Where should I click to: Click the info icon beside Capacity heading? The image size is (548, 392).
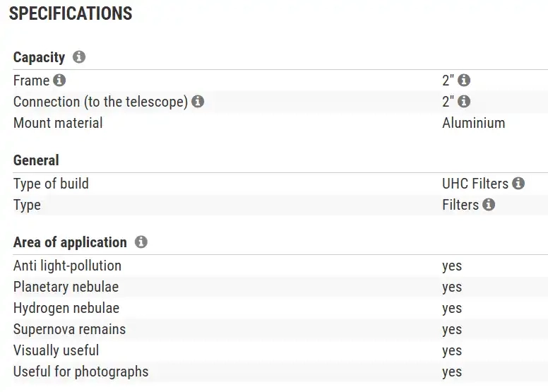click(79, 57)
